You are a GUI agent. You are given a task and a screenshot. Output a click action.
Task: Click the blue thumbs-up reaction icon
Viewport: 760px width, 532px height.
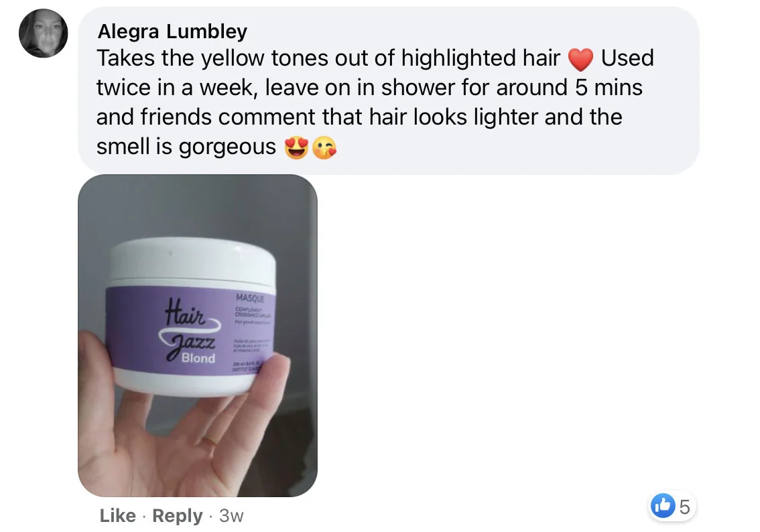[663, 506]
